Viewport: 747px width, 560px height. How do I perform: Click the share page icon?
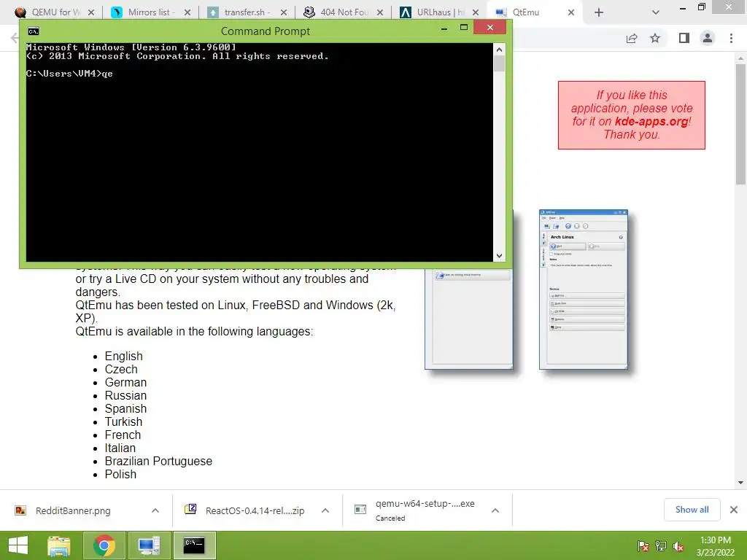632,38
